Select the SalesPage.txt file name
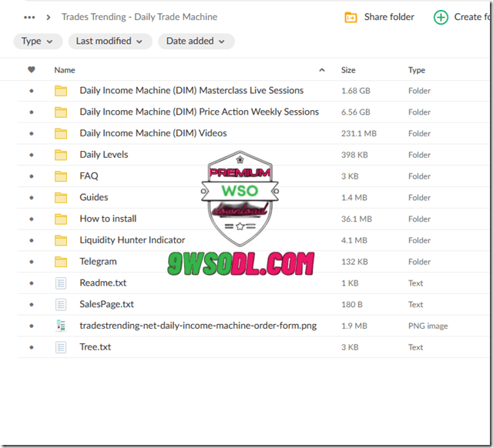The width and height of the screenshot is (493, 448). tap(106, 304)
